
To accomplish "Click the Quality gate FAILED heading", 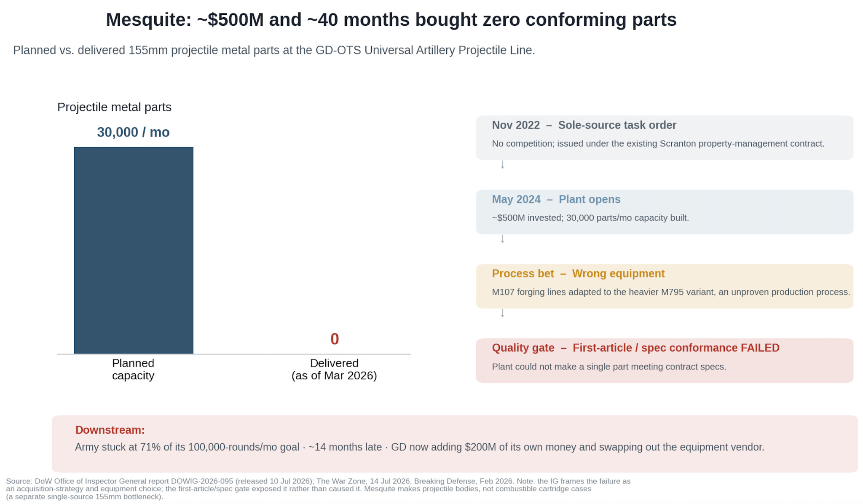I will pyautogui.click(x=635, y=348).
